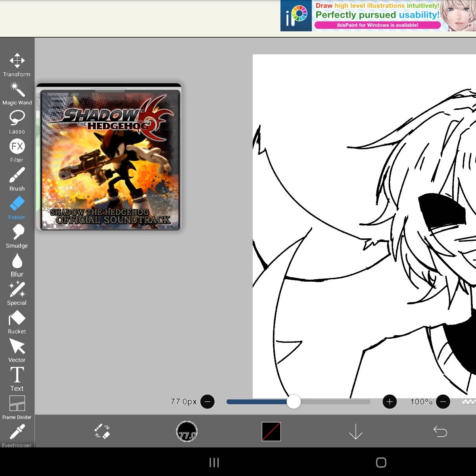Pick the Blur tool
The width and height of the screenshot is (476, 476).
coord(17,265)
